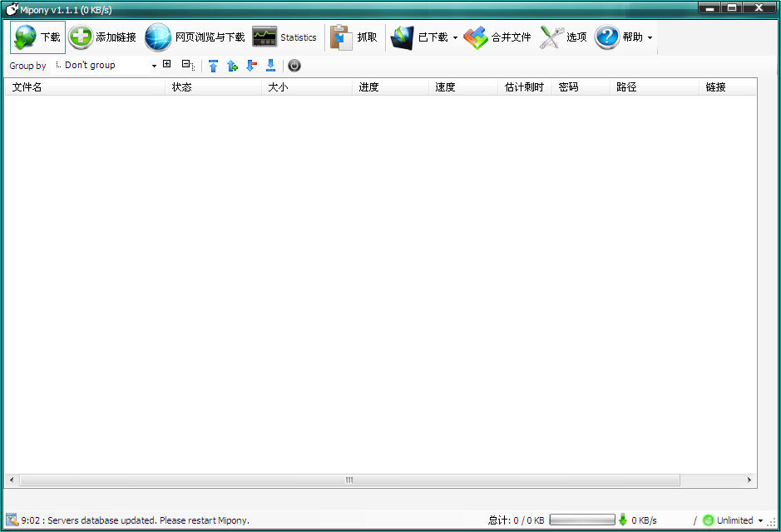This screenshot has height=532, width=781.
Task: Click the 0 KB/s speed readout
Action: tap(644, 520)
